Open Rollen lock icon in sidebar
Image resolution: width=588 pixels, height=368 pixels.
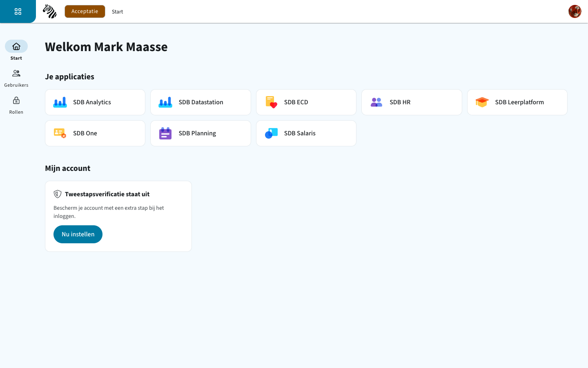pos(16,101)
